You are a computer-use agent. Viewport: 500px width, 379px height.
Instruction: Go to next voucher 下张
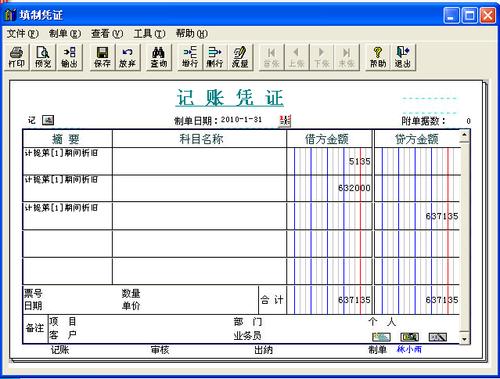coord(321,57)
